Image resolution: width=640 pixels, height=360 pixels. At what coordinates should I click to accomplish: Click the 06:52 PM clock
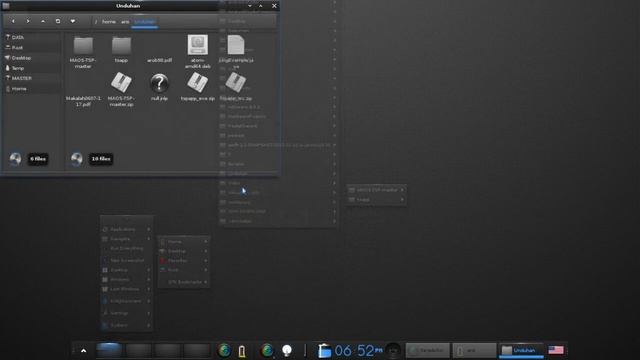(358, 351)
